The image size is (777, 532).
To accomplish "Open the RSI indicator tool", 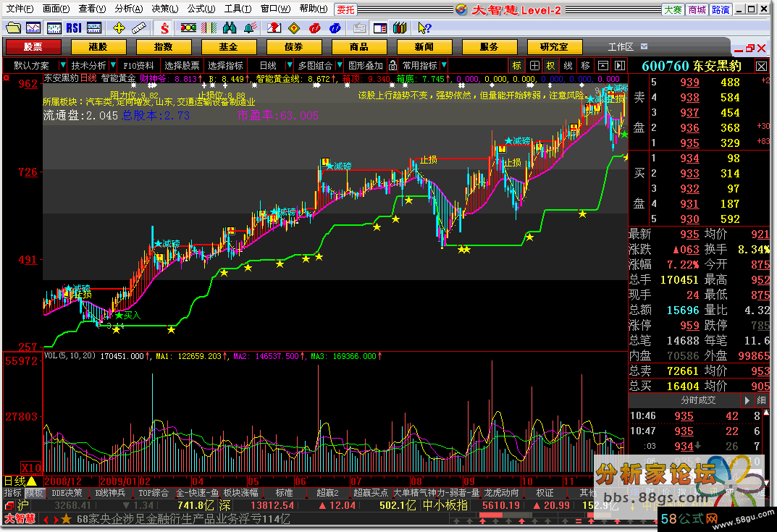I will click(74, 28).
